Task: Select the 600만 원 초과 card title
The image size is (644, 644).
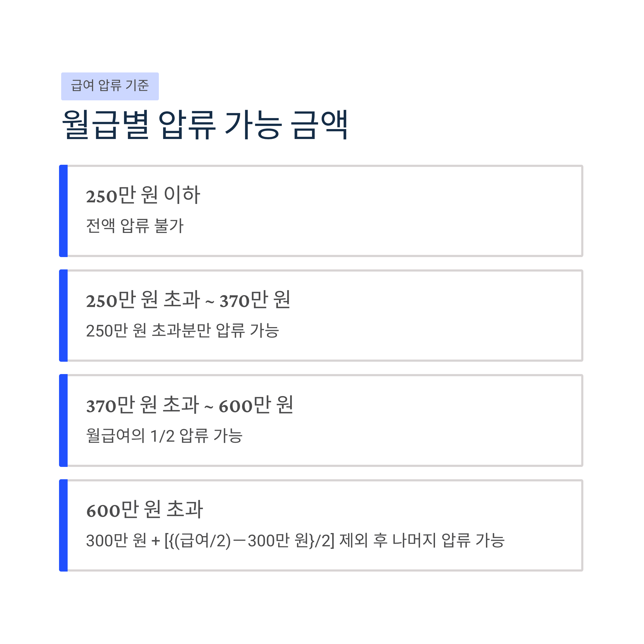Action: tap(145, 509)
